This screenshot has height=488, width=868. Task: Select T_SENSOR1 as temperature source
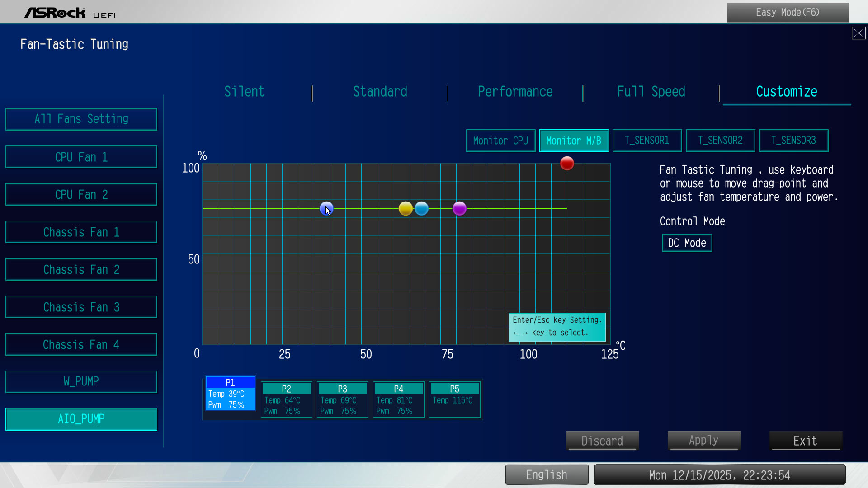(647, 141)
